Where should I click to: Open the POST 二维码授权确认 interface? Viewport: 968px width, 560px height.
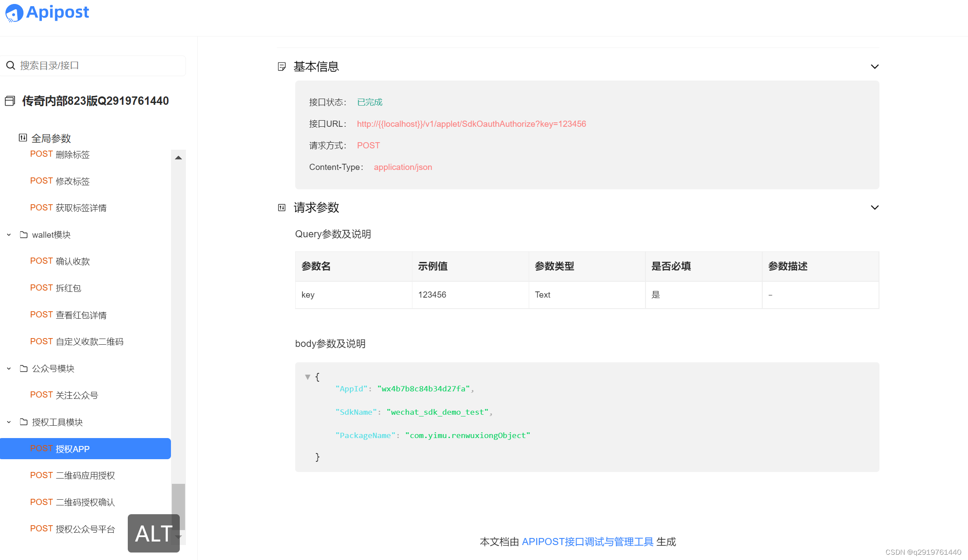coord(72,502)
